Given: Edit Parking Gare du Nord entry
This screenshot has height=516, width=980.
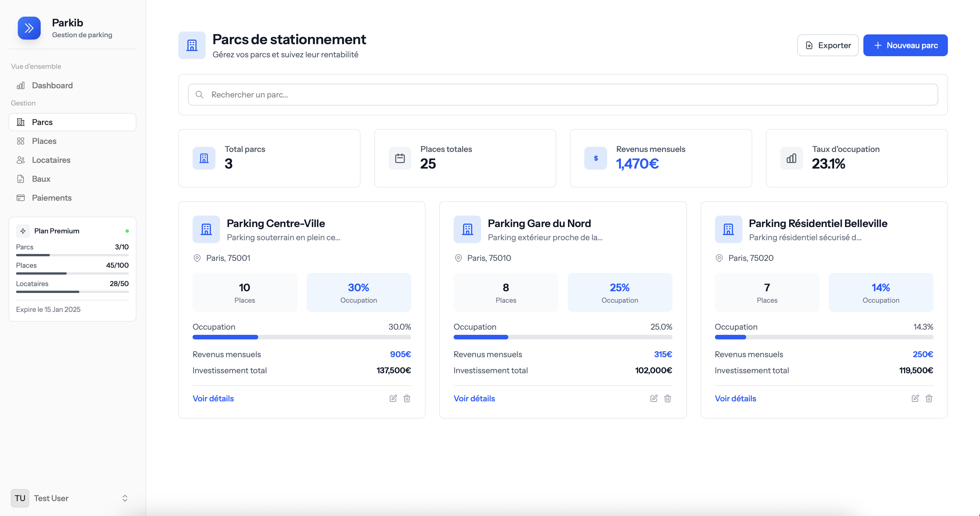Looking at the screenshot, I should tap(654, 398).
